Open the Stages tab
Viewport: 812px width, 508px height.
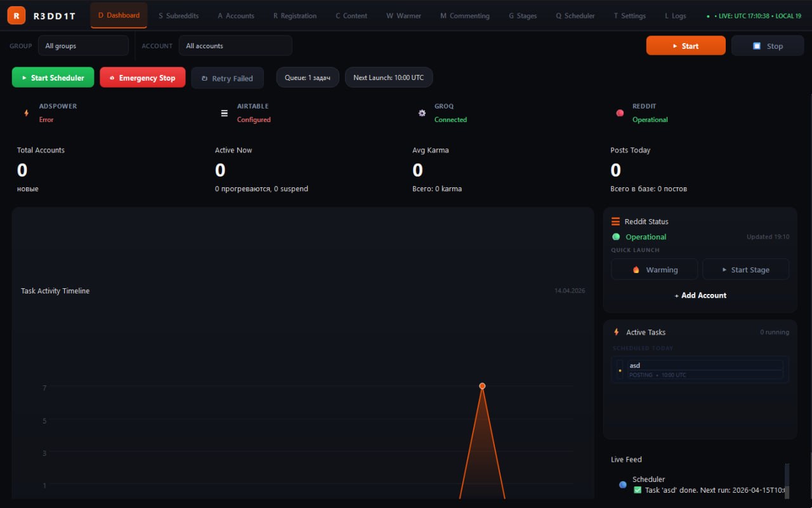[x=523, y=16]
